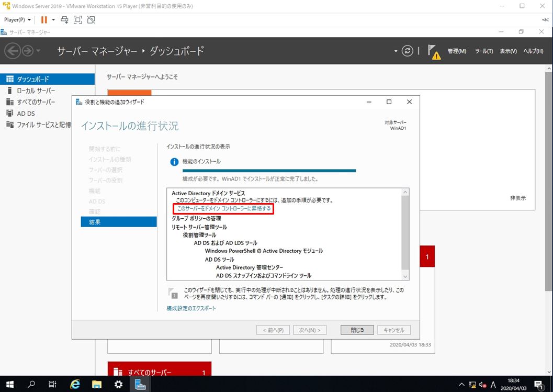Click the キャンセル button in the wizard

pyautogui.click(x=394, y=330)
